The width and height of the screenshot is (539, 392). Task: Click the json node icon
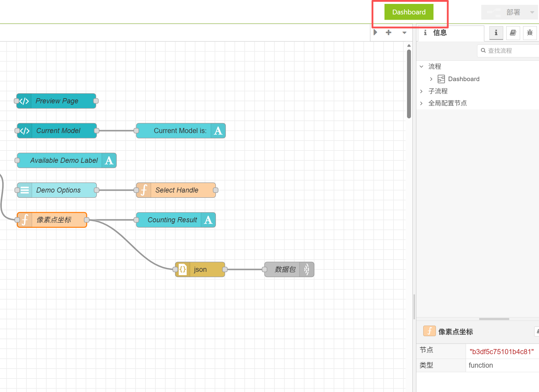tap(182, 269)
